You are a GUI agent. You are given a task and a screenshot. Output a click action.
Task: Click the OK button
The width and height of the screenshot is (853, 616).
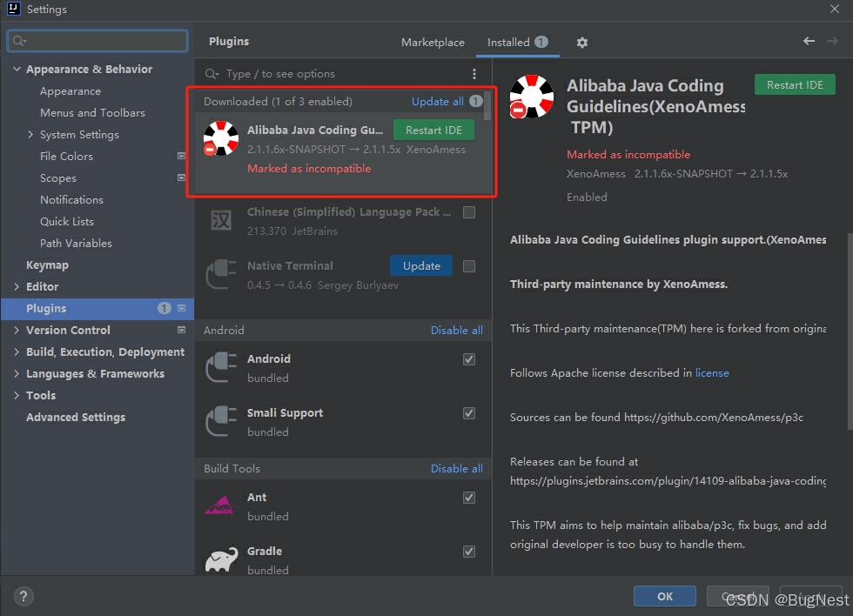point(665,597)
